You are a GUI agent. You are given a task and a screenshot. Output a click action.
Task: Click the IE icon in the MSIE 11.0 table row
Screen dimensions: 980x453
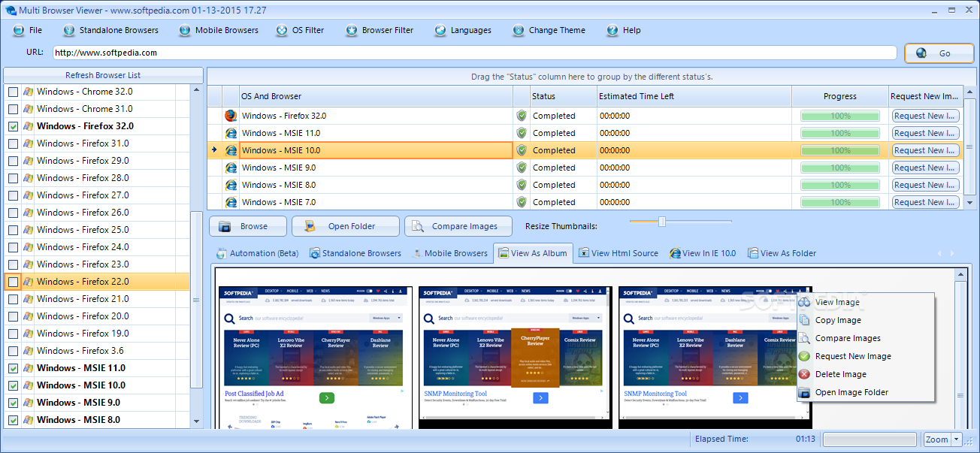click(x=231, y=133)
